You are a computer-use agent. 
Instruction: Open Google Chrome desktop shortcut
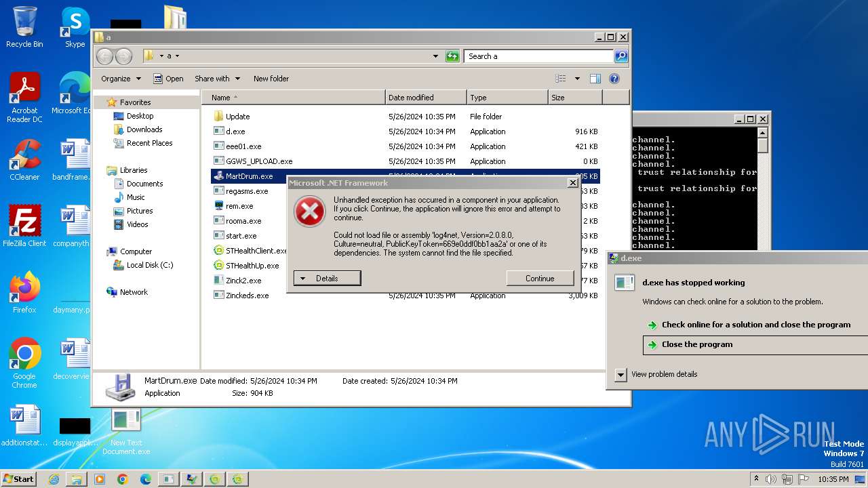pyautogui.click(x=24, y=363)
